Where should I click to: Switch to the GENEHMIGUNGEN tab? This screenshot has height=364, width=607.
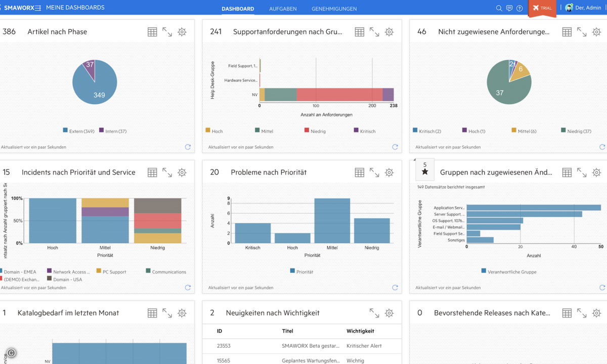(334, 9)
